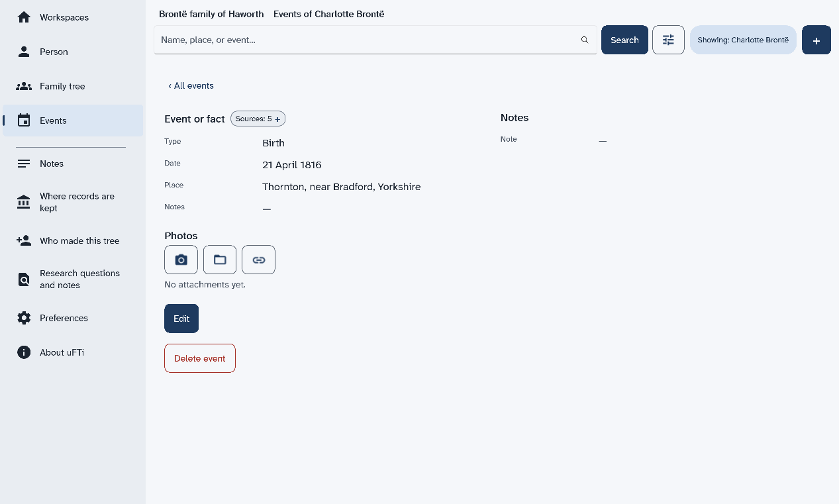Open Research questions and notes
The image size is (839, 504).
click(x=73, y=279)
